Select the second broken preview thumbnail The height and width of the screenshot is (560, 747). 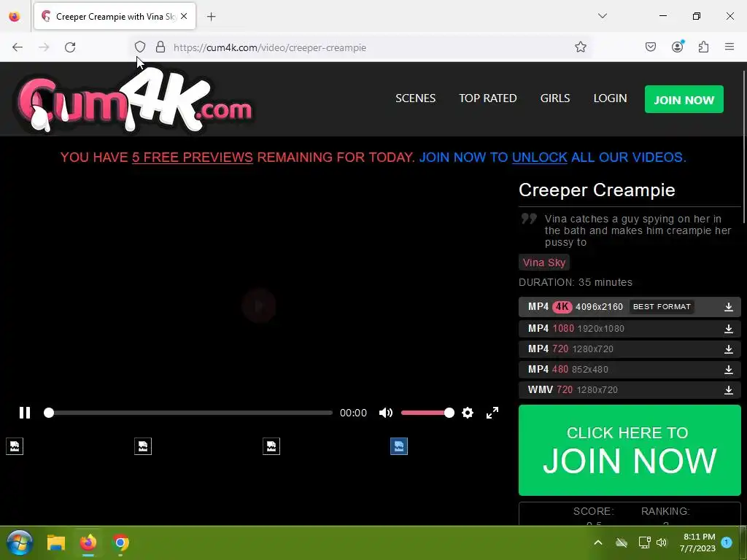143,446
